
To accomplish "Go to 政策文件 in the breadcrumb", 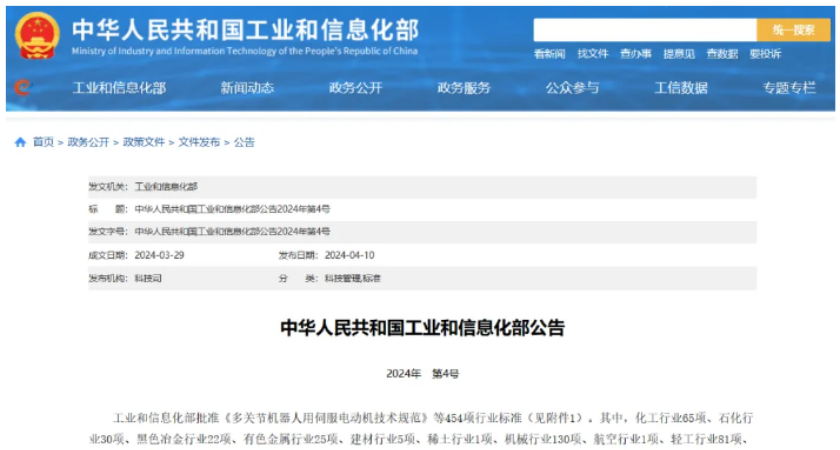I will coord(144,142).
